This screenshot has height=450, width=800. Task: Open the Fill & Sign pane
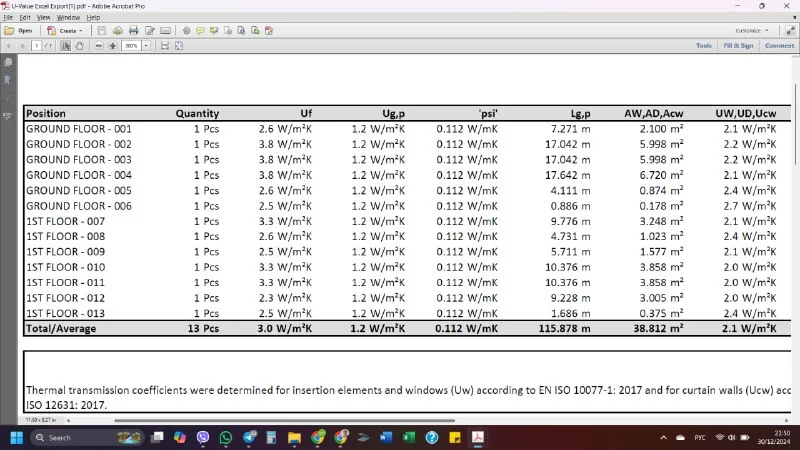tap(738, 46)
